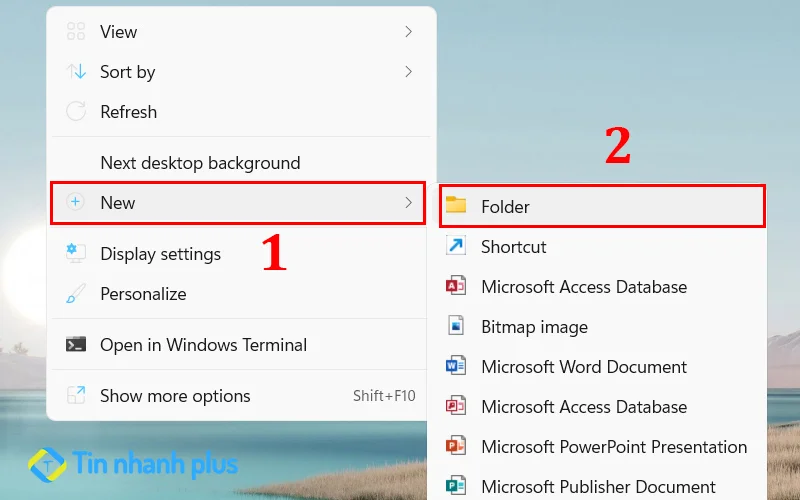Click the Bitmap image file icon
Viewport: 800px width, 500px height.
coord(456,327)
